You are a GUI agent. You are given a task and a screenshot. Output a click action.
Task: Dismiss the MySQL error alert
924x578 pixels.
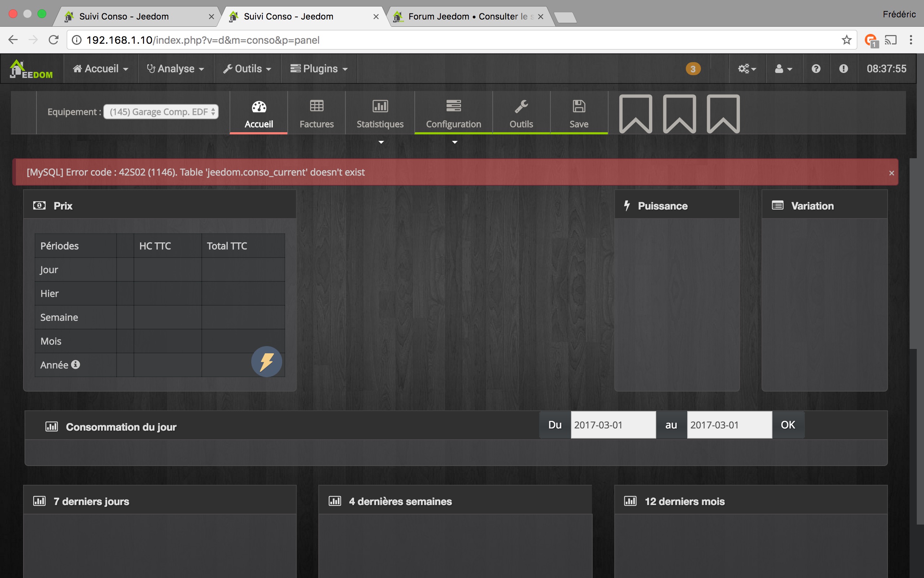892,173
